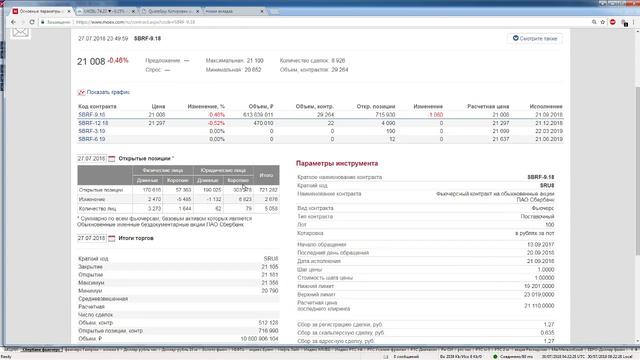The height and width of the screenshot is (360, 640).
Task: Click the Итого header in positions table
Action: click(x=266, y=176)
